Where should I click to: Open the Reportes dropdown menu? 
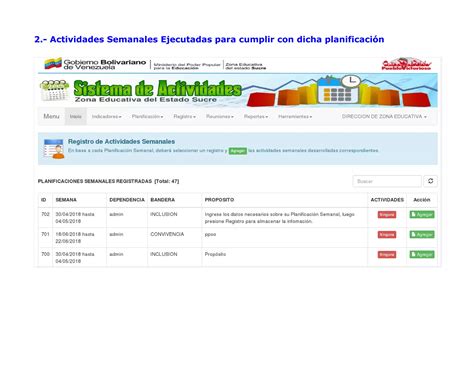pyautogui.click(x=256, y=116)
